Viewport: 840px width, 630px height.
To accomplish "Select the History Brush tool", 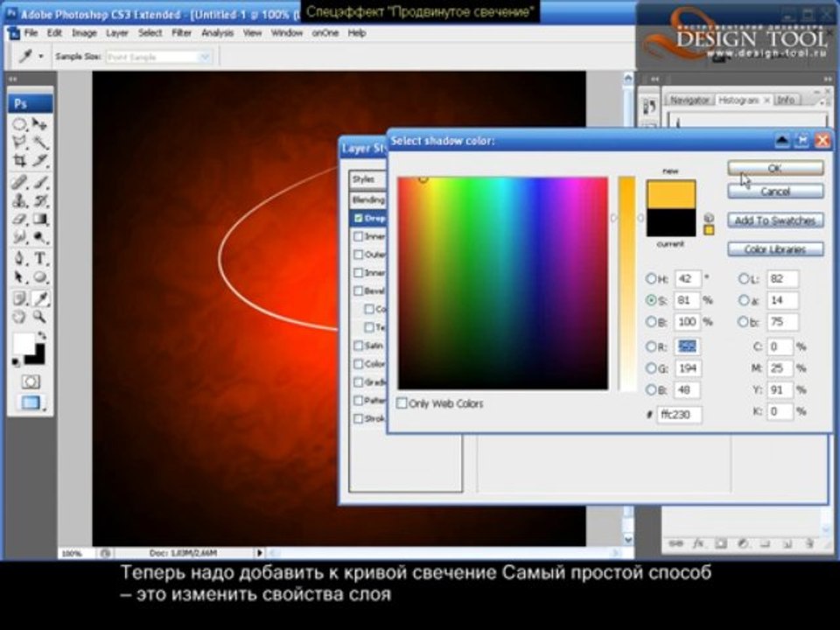I will (40, 201).
